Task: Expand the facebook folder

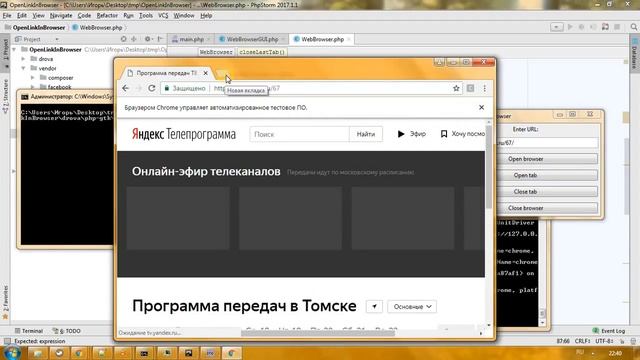Action: [x=33, y=87]
